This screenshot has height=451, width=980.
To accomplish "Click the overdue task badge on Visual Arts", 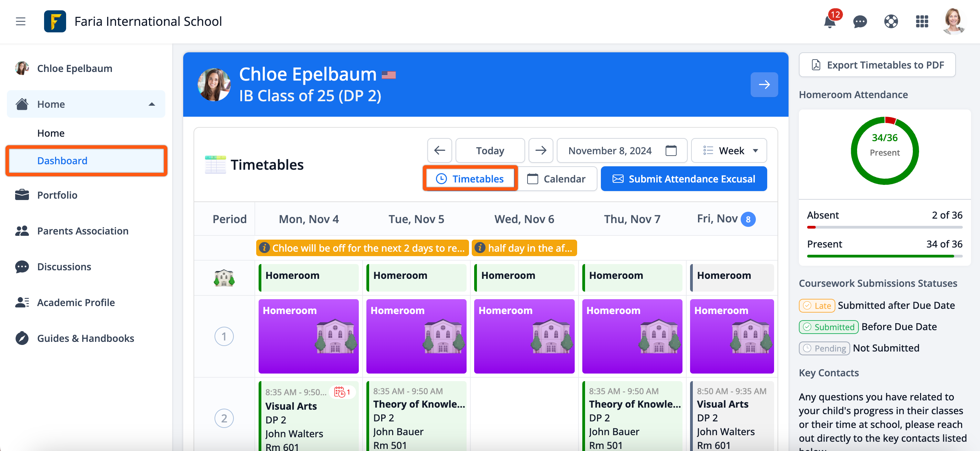I will tap(342, 392).
